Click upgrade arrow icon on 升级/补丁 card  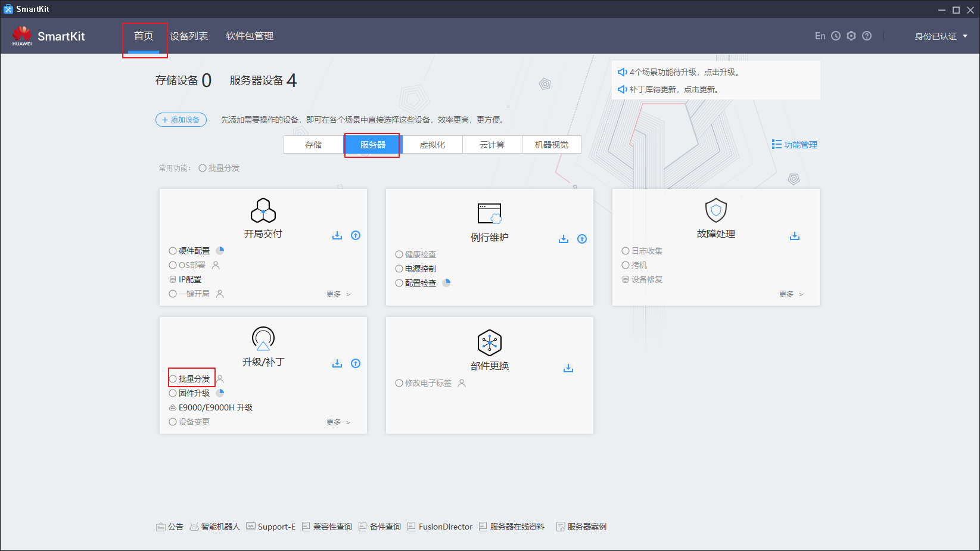pyautogui.click(x=356, y=363)
